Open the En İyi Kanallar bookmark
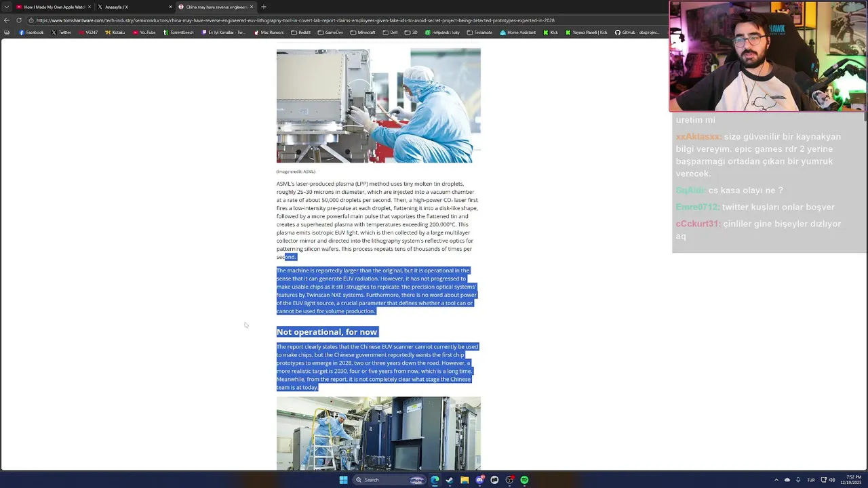The image size is (868, 488). coord(224,33)
